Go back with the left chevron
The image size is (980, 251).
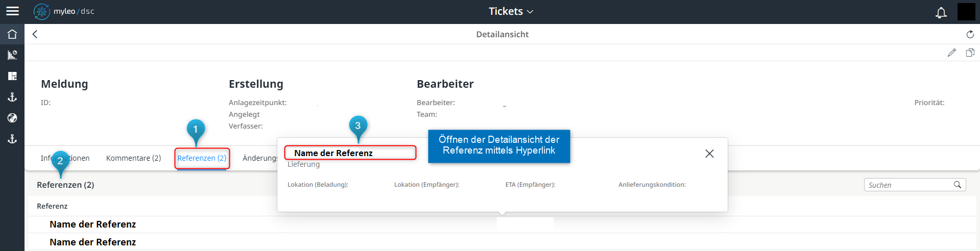(x=35, y=34)
